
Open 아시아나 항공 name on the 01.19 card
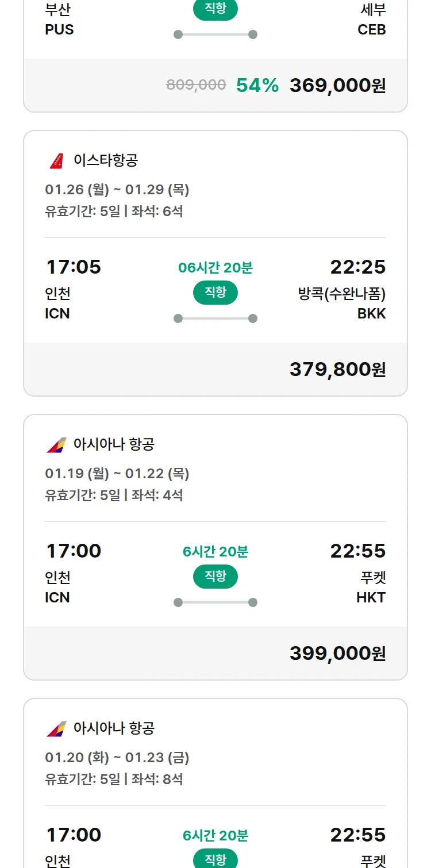tap(114, 444)
